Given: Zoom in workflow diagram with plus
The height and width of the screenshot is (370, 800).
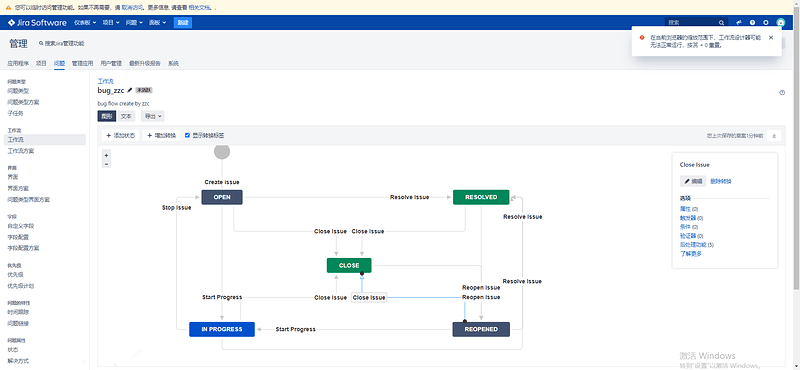Looking at the screenshot, I should tap(106, 155).
